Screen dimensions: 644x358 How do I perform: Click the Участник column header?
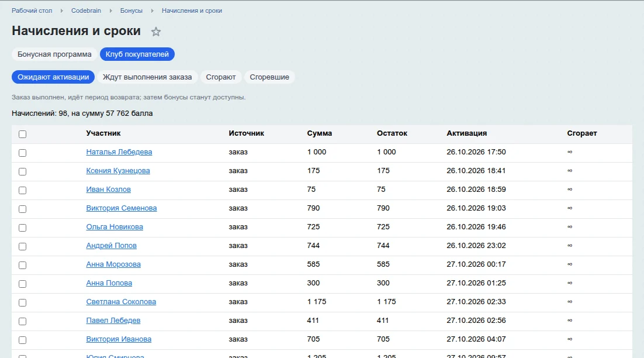point(103,133)
